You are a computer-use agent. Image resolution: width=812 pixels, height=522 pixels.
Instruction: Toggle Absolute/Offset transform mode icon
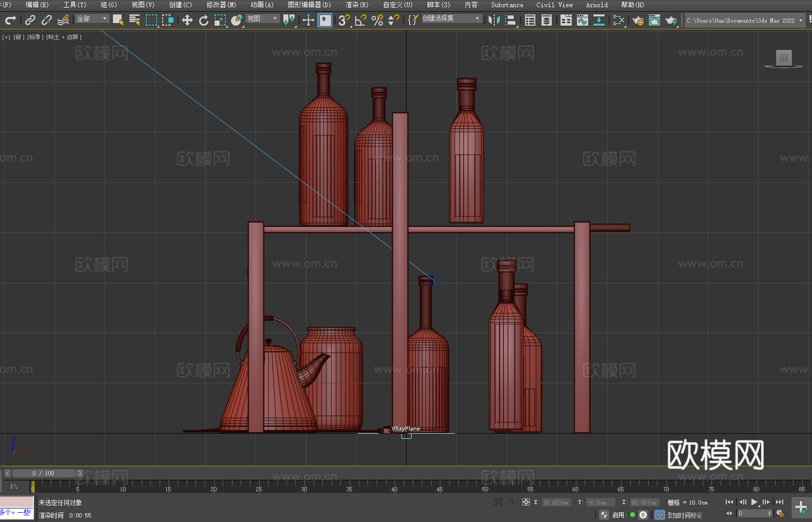[526, 502]
